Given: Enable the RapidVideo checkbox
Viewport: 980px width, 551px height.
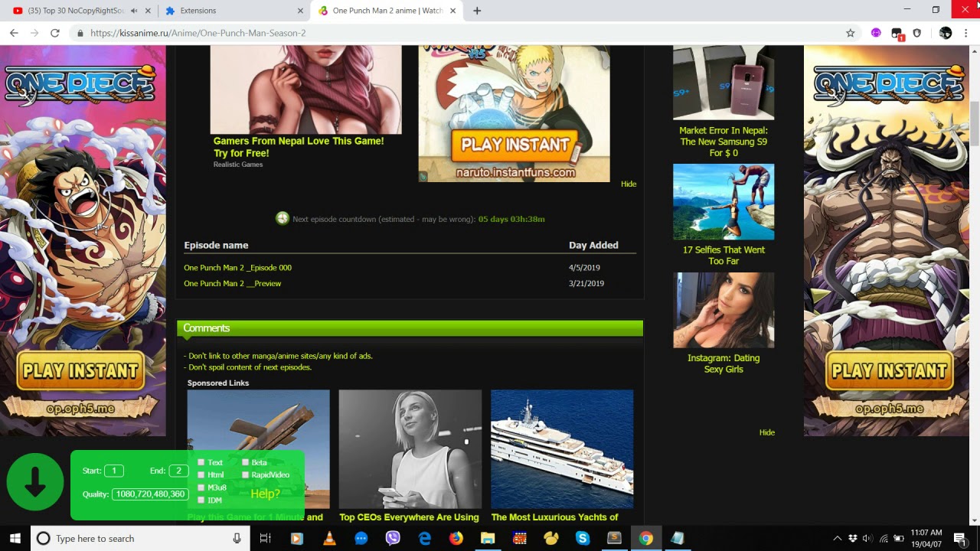Looking at the screenshot, I should [246, 475].
